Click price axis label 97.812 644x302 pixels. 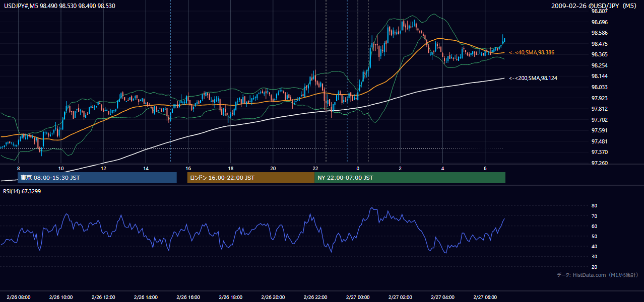[x=600, y=109]
